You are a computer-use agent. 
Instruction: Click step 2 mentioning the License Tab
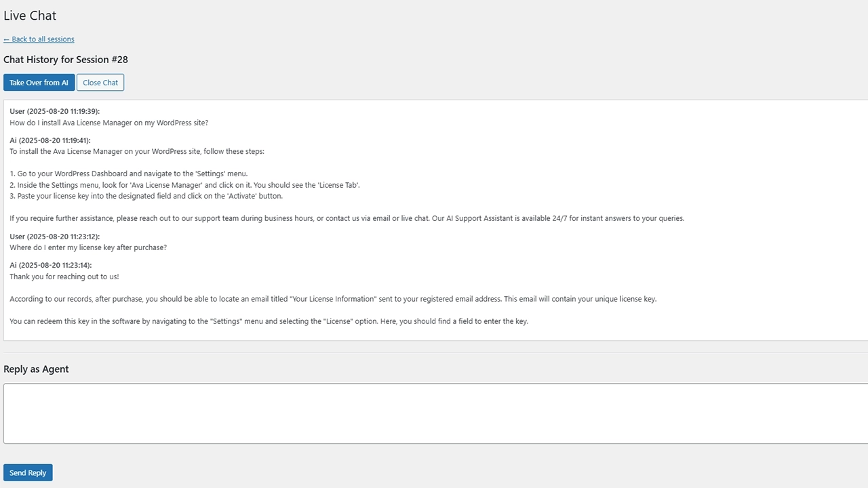pyautogui.click(x=184, y=185)
